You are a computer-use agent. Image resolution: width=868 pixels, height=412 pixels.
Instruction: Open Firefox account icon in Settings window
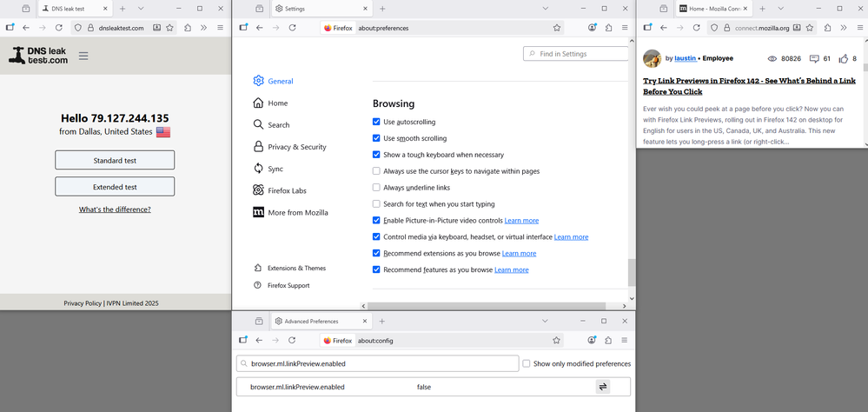(x=592, y=28)
